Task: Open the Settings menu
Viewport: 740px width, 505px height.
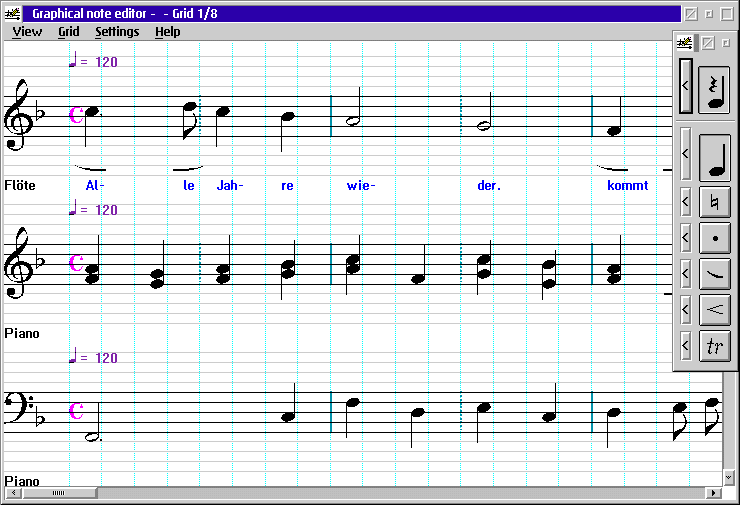Action: [x=117, y=32]
